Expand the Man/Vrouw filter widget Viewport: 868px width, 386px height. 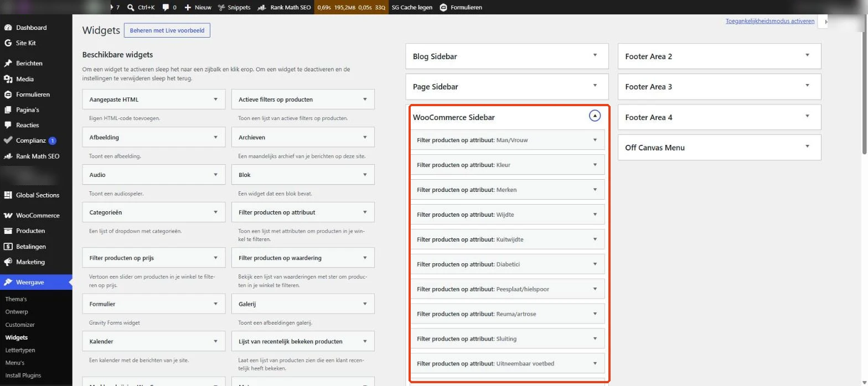pyautogui.click(x=595, y=140)
